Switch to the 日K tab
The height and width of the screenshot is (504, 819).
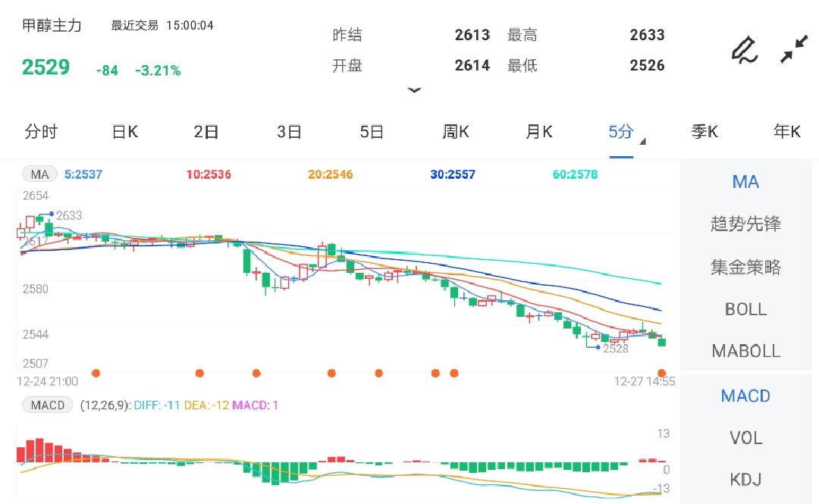pos(124,131)
